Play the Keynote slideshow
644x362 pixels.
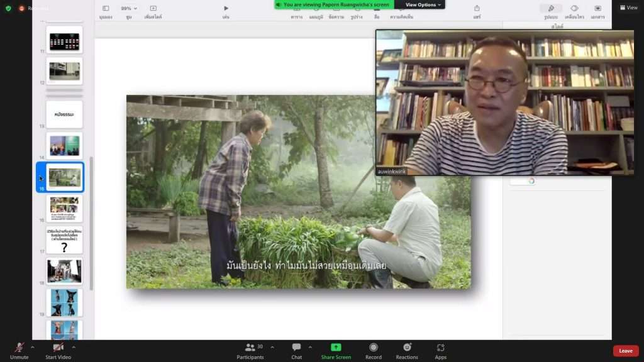[226, 8]
